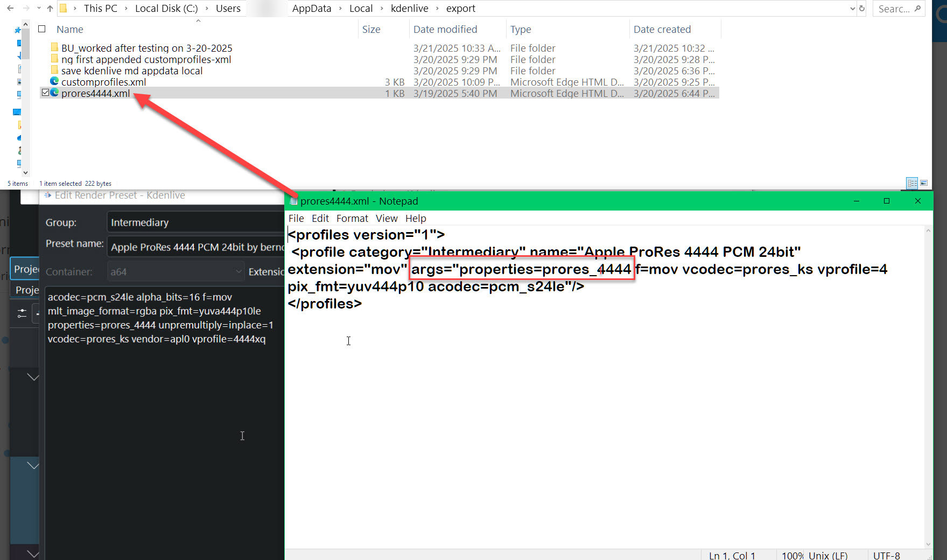Expand the chevron after kdenlive breadcrumb
This screenshot has height=560, width=947.
pyautogui.click(x=437, y=8)
